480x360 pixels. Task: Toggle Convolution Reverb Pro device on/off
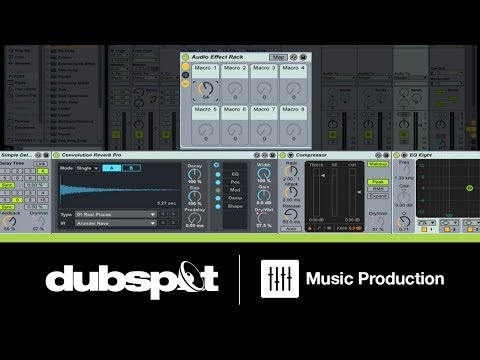pos(56,155)
